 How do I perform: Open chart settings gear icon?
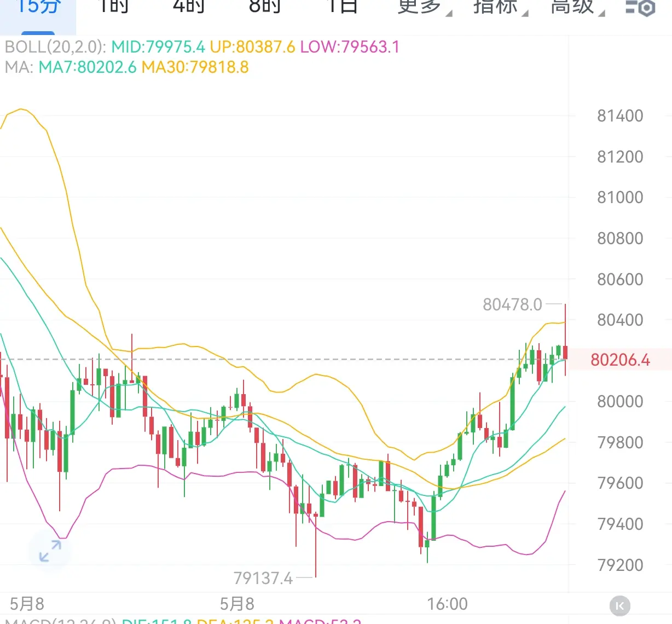tap(640, 8)
